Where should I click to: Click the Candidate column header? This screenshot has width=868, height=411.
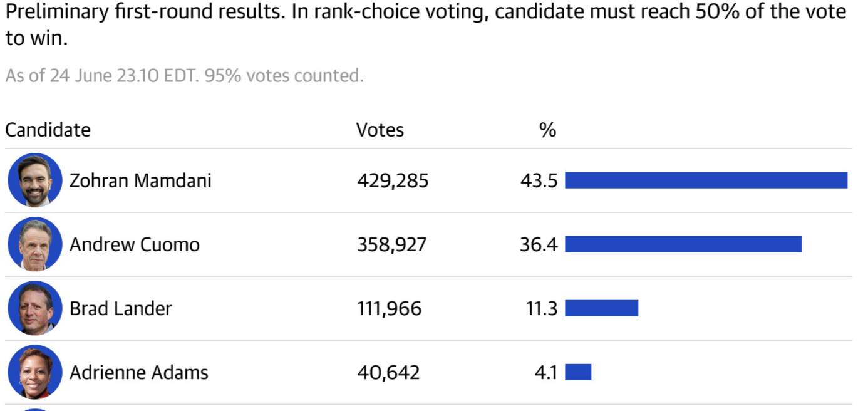click(x=48, y=130)
